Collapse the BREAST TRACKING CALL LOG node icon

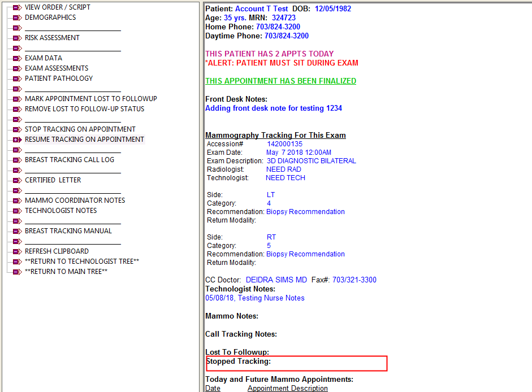coord(16,160)
